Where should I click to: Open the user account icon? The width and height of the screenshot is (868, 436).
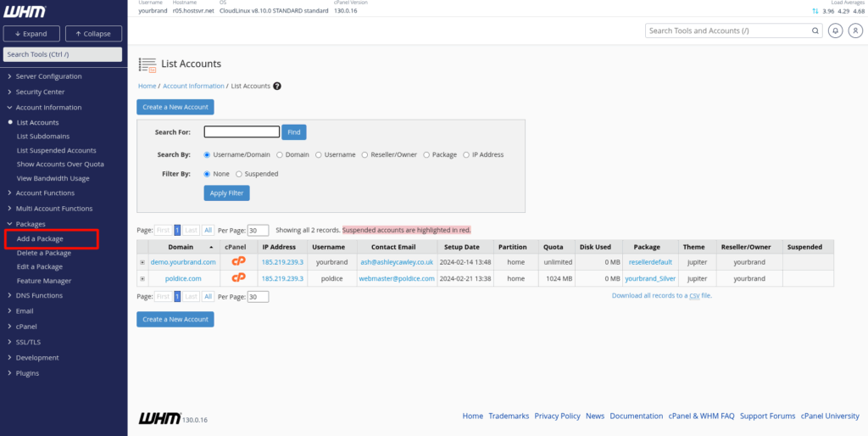click(853, 31)
